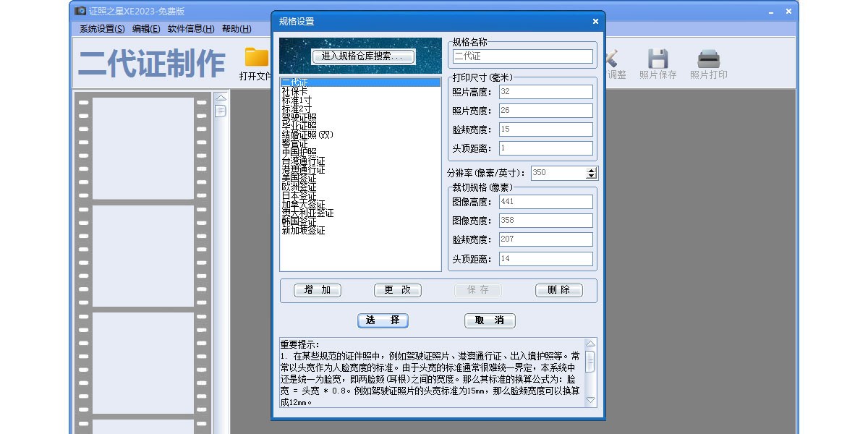The image size is (868, 434).
Task: Click the 规格名称 input field
Action: coord(522,56)
